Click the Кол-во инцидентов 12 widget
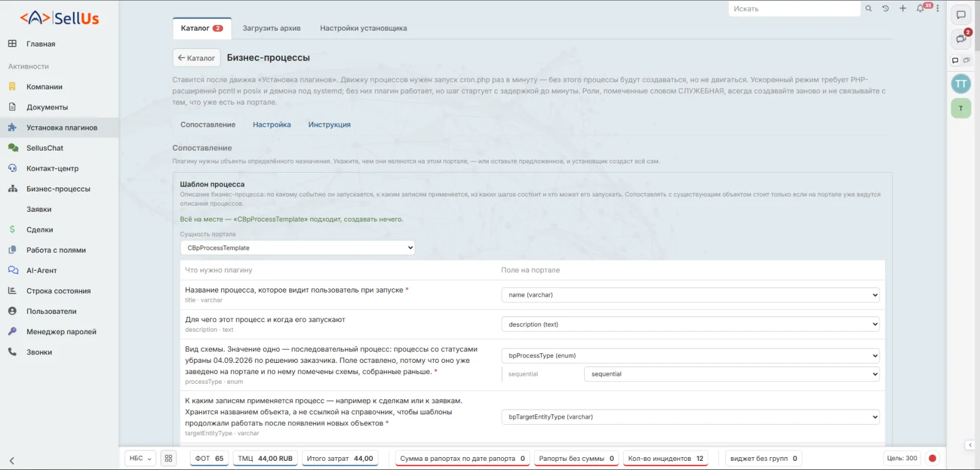Screen dimensions: 980x470 (666, 458)
